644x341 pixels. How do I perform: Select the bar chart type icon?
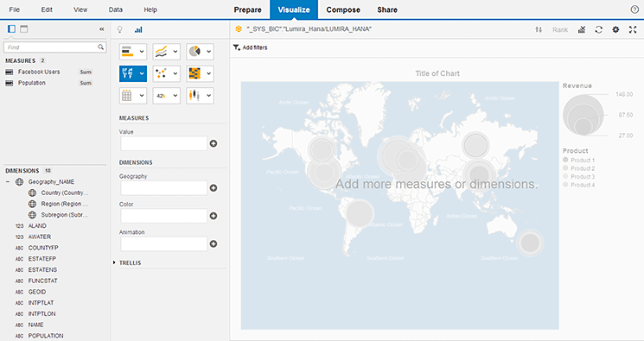tap(128, 52)
